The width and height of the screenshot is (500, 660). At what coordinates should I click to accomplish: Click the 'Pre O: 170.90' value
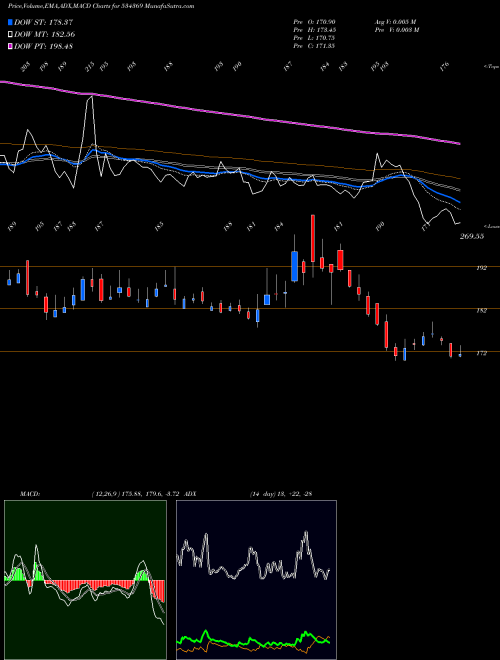tap(314, 22)
